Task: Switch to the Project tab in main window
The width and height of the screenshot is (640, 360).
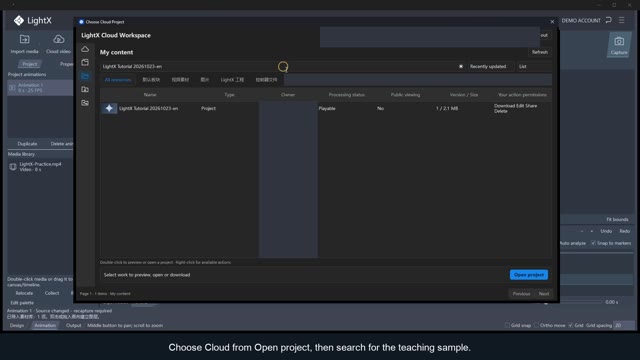Action: (29, 64)
